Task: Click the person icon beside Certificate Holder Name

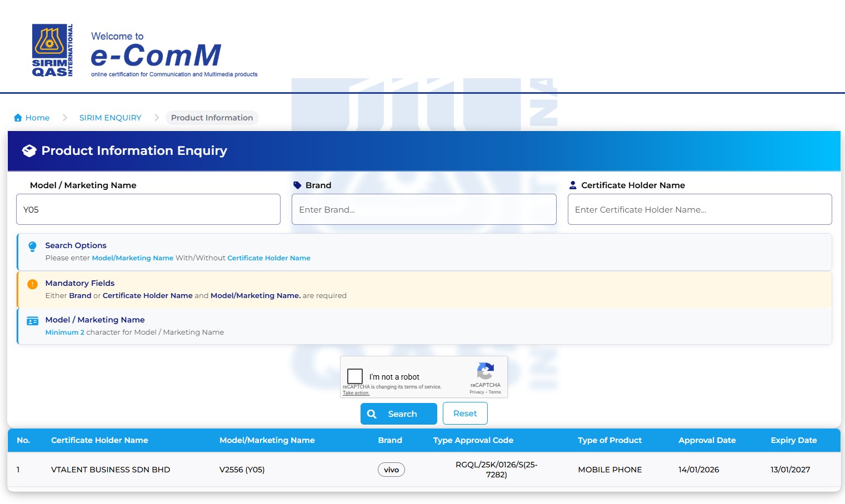Action: click(x=573, y=185)
